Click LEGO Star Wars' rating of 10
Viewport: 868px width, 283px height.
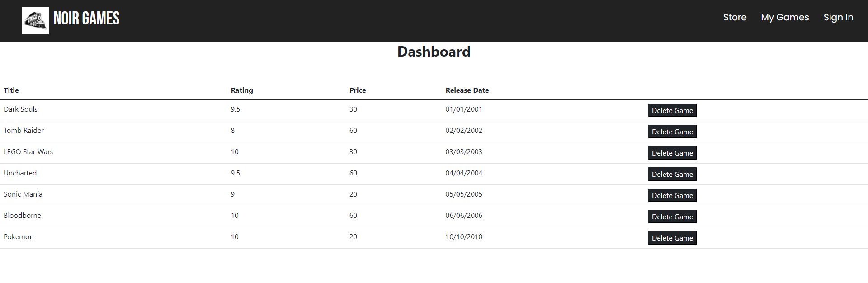click(x=235, y=151)
